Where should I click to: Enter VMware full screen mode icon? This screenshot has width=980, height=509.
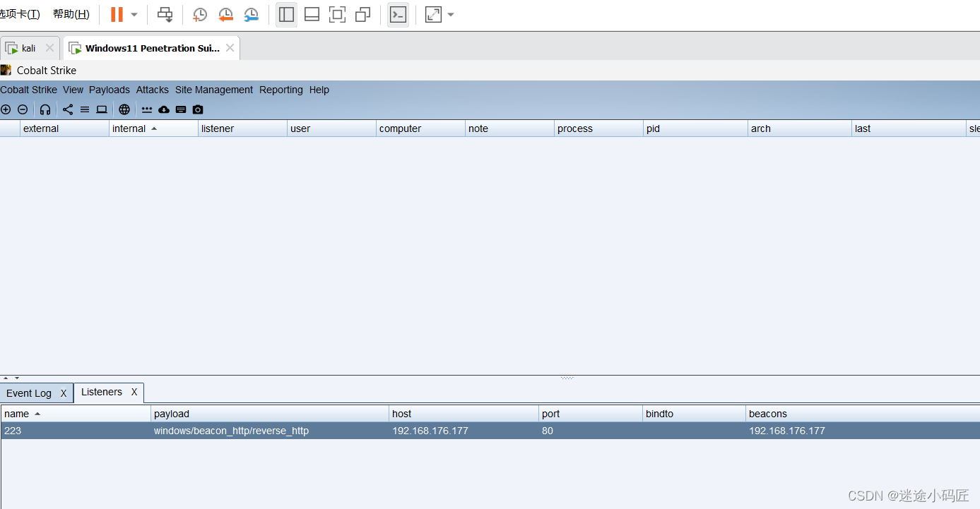[337, 14]
